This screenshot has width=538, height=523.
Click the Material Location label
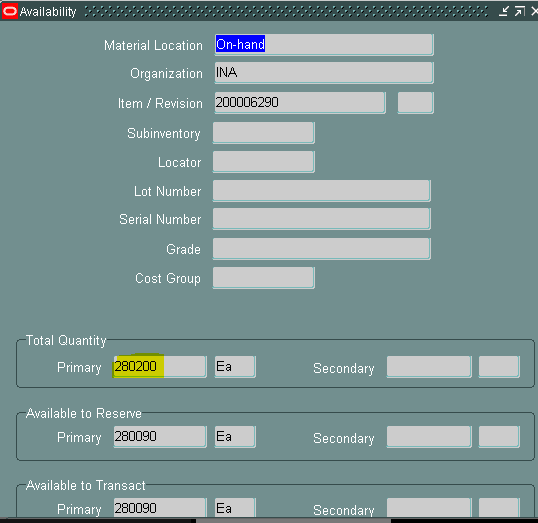tap(153, 46)
